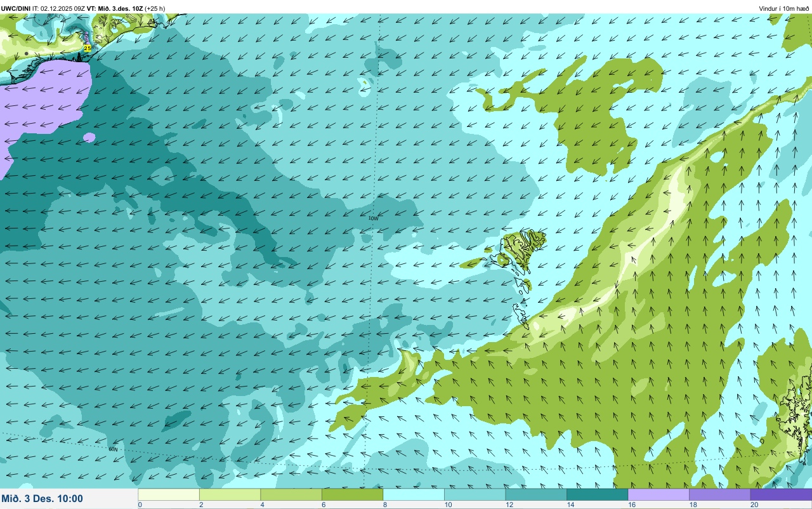Click the small isolated purple patch near the left edge
The width and height of the screenshot is (812, 509).
[89, 137]
